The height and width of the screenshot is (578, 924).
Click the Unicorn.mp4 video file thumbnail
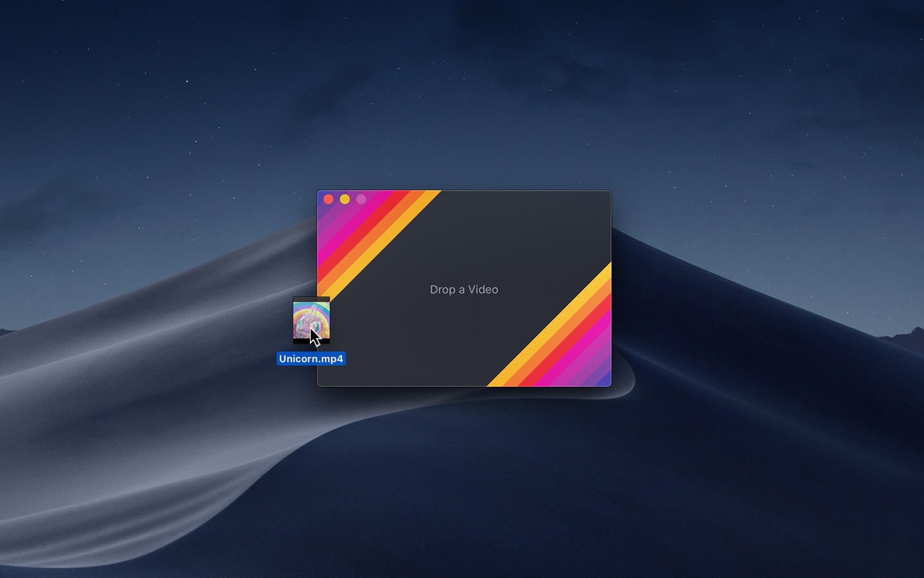[311, 320]
